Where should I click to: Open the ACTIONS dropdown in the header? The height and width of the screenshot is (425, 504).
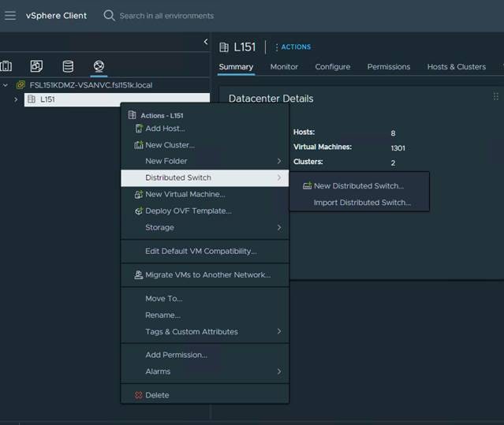tap(293, 47)
